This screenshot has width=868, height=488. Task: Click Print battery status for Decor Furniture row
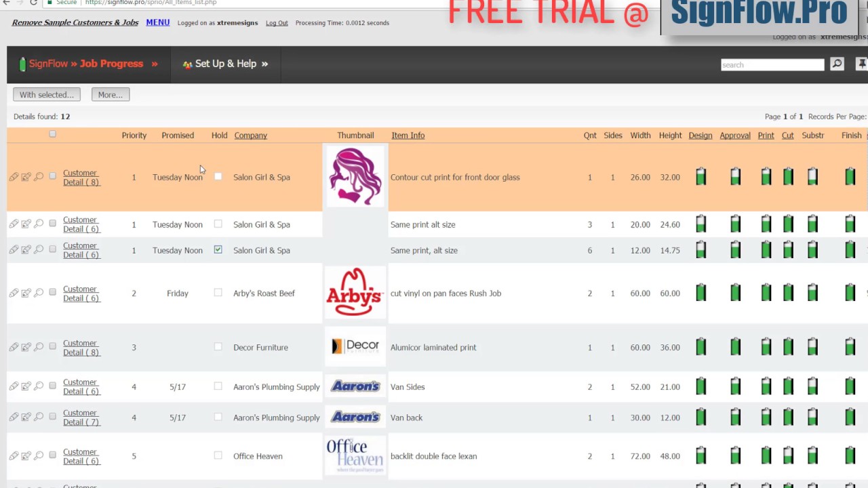coord(766,347)
